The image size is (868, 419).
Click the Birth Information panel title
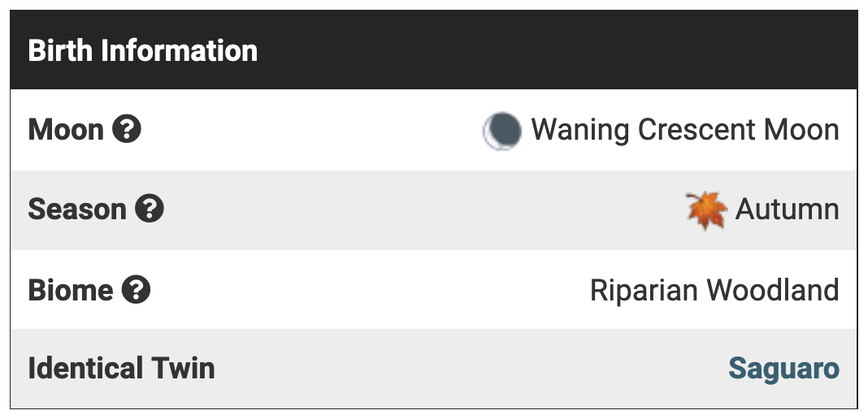pyautogui.click(x=143, y=50)
